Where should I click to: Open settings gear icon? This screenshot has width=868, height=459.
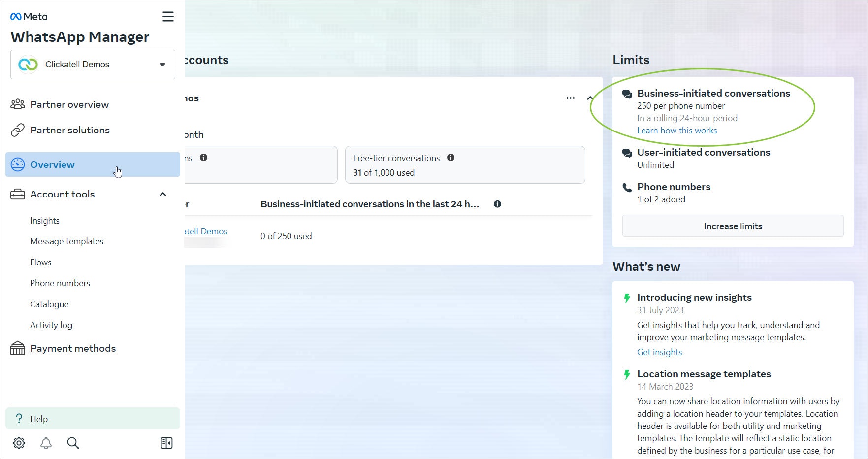coord(19,443)
